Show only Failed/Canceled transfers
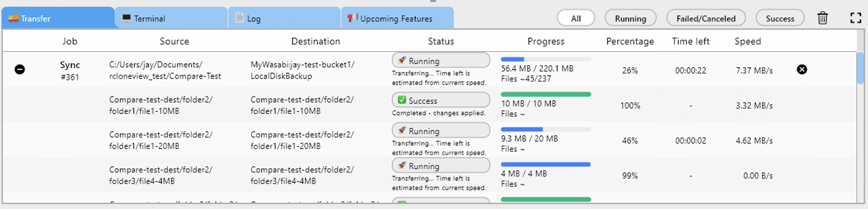The height and width of the screenshot is (209, 868). point(706,18)
